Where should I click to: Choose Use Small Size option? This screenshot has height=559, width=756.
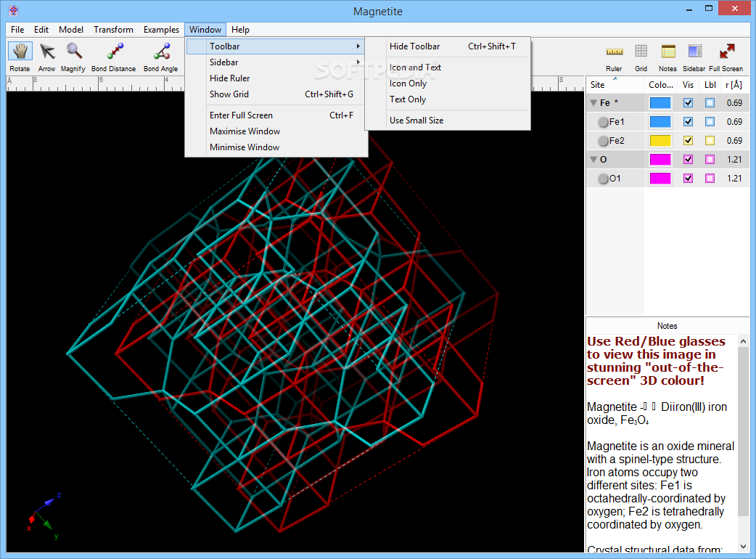coord(448,121)
